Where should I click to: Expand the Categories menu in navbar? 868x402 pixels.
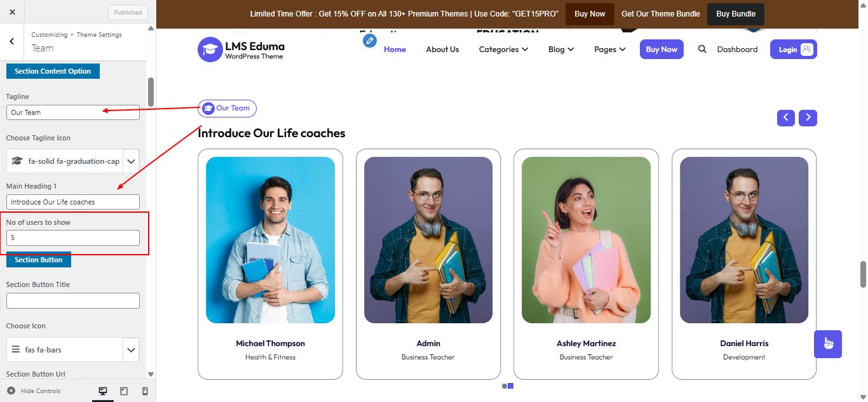pyautogui.click(x=503, y=50)
